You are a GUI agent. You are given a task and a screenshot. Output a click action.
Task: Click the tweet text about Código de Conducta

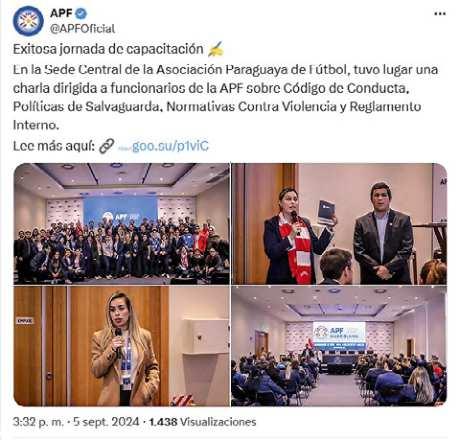225,97
